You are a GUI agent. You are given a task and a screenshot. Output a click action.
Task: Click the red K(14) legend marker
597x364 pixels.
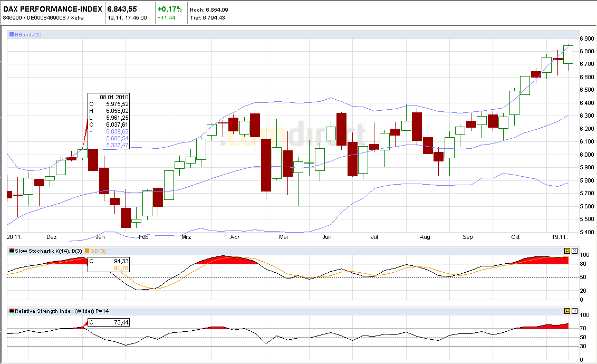coord(11,250)
